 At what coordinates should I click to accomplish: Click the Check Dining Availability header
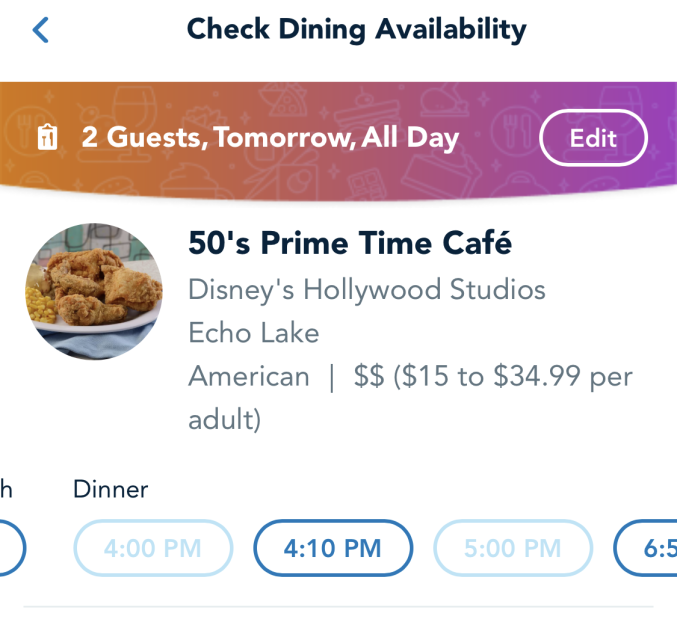click(x=357, y=30)
